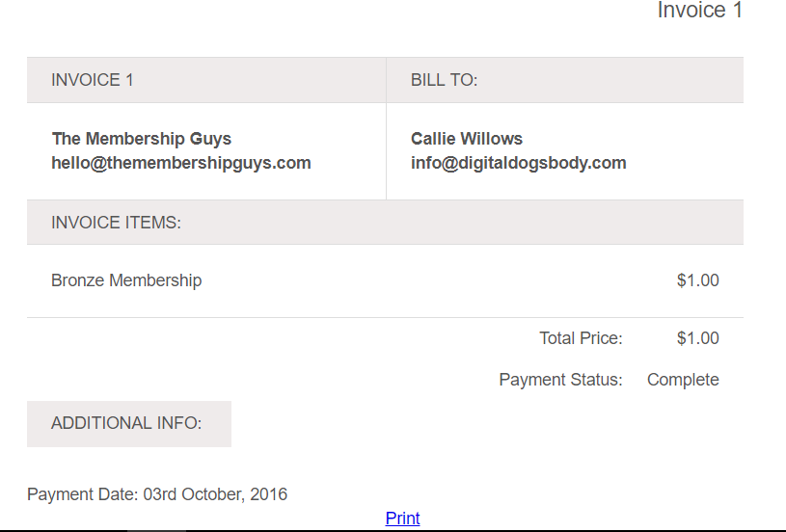Click hello@themembershipguys.com email address
The height and width of the screenshot is (532, 786).
tap(181, 163)
